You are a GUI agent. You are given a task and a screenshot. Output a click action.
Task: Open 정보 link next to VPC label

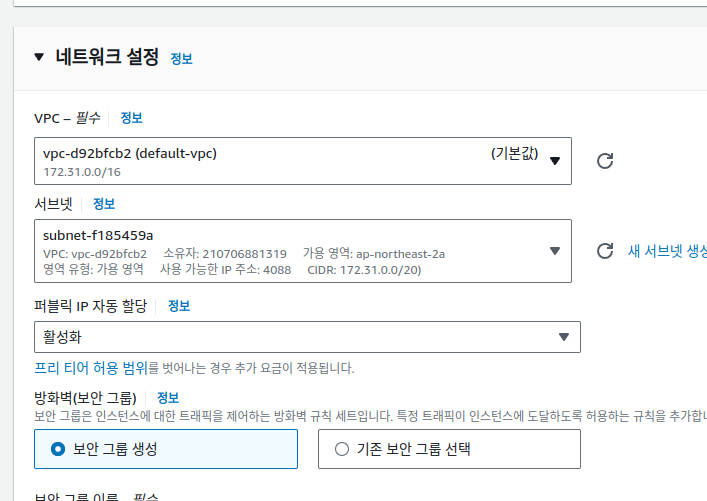tap(131, 118)
